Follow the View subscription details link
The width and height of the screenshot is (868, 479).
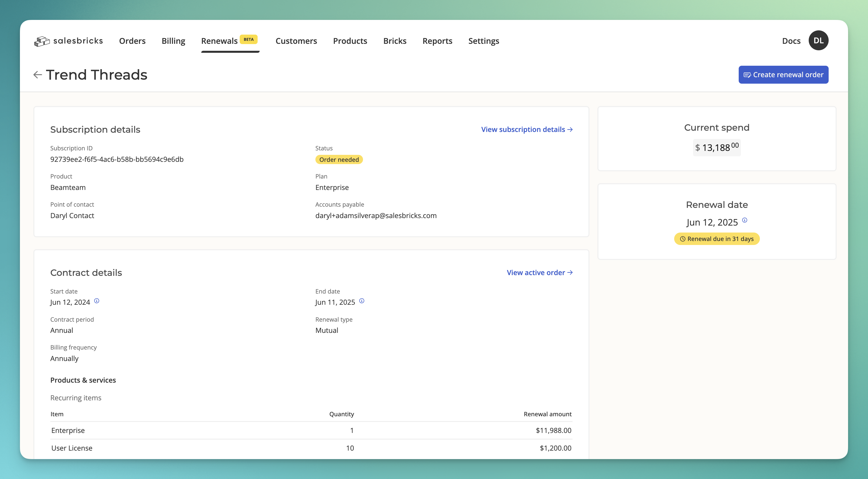526,130
